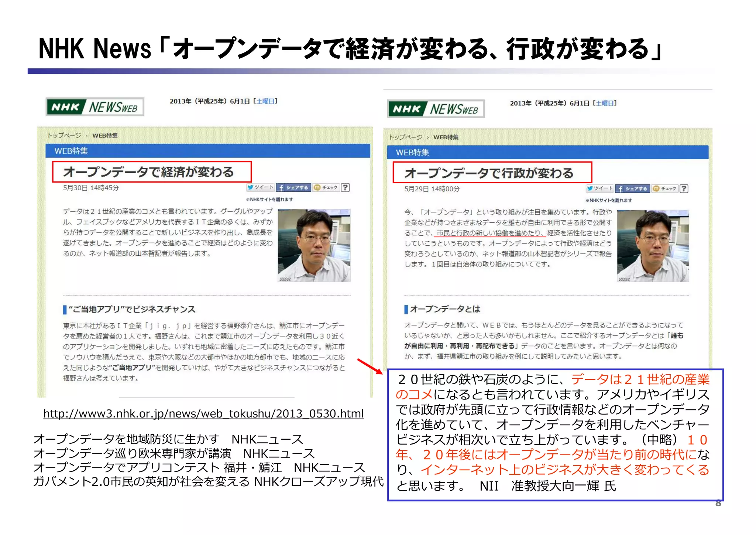Click line オープンデータを地域防災に生かす NHKニュース
The width and height of the screenshot is (756, 535).
point(168,439)
